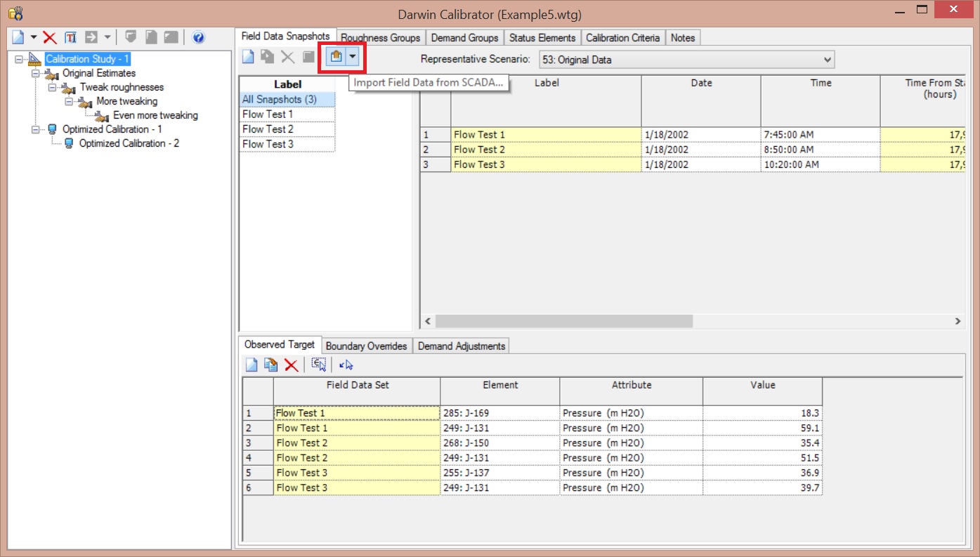Viewport: 980px width, 557px height.
Task: Select Flow Test 2 in snapshot Label list
Action: pos(268,129)
